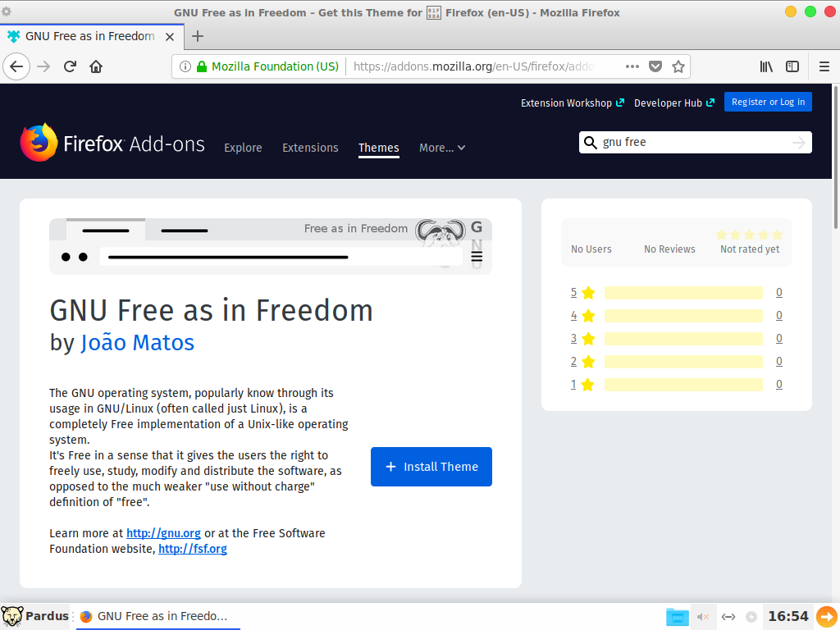The width and height of the screenshot is (840, 630).
Task: Click the search magnifier icon
Action: click(591, 142)
